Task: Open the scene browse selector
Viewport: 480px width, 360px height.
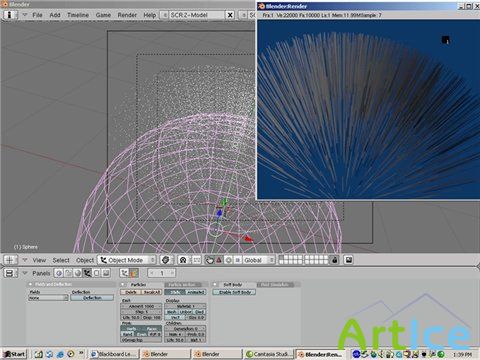Action: click(244, 15)
